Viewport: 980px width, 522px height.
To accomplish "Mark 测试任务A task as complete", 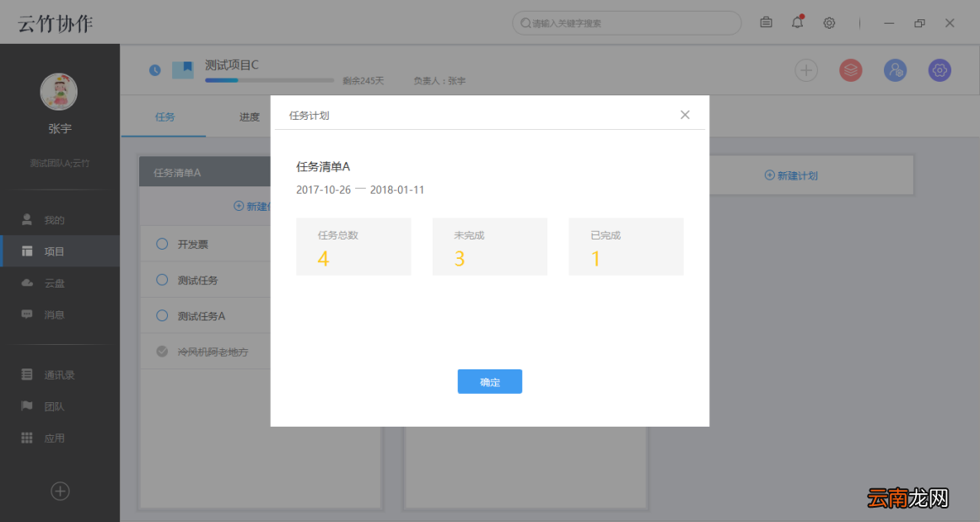I will point(162,315).
